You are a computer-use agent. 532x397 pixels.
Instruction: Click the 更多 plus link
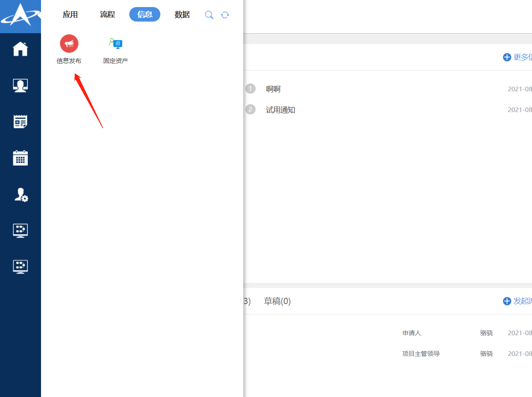click(x=517, y=57)
